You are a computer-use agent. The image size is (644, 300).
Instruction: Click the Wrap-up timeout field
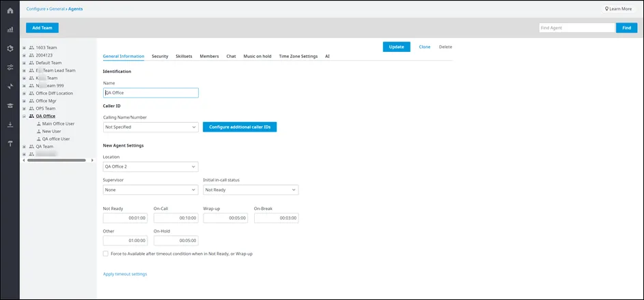[225, 218]
